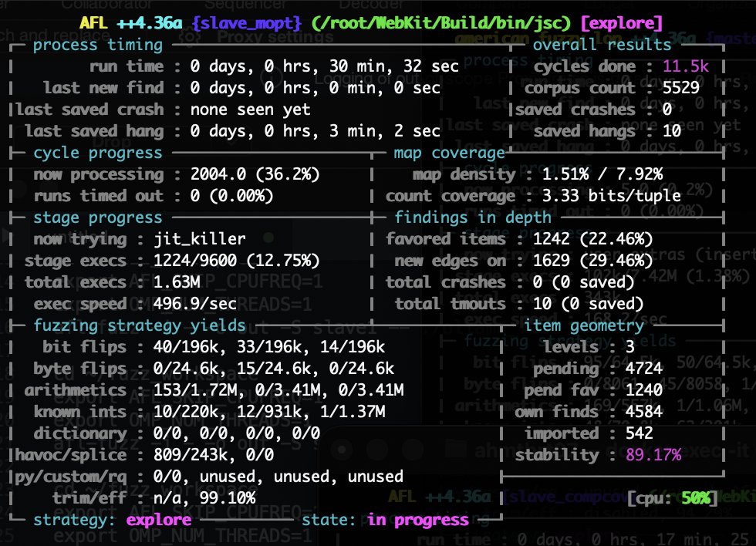
Task: Click byte flips yields values
Action: pos(273,369)
